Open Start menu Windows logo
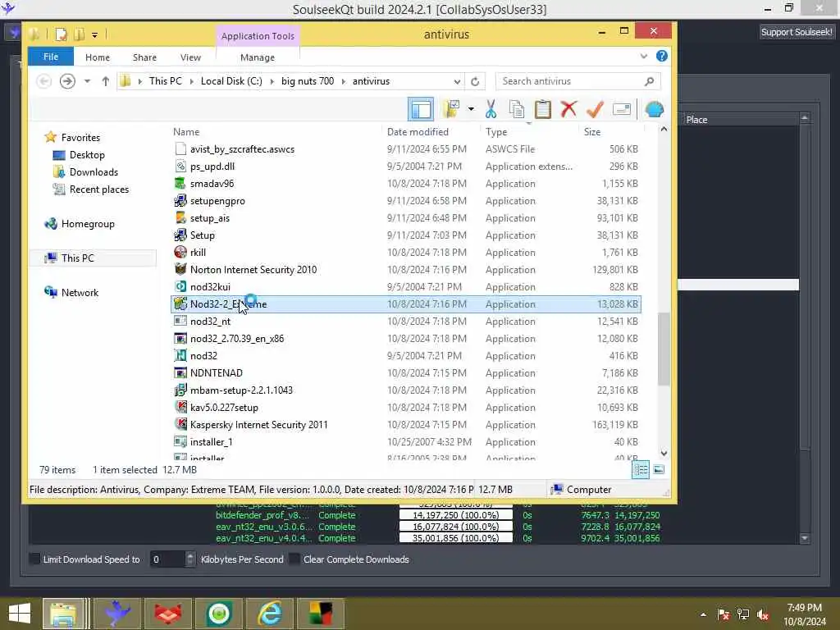The image size is (840, 630). [x=20, y=614]
